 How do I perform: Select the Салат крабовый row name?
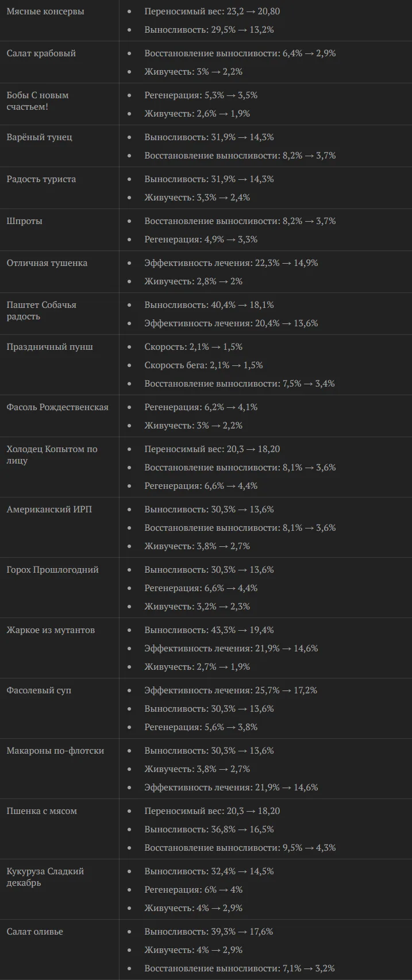pyautogui.click(x=41, y=53)
